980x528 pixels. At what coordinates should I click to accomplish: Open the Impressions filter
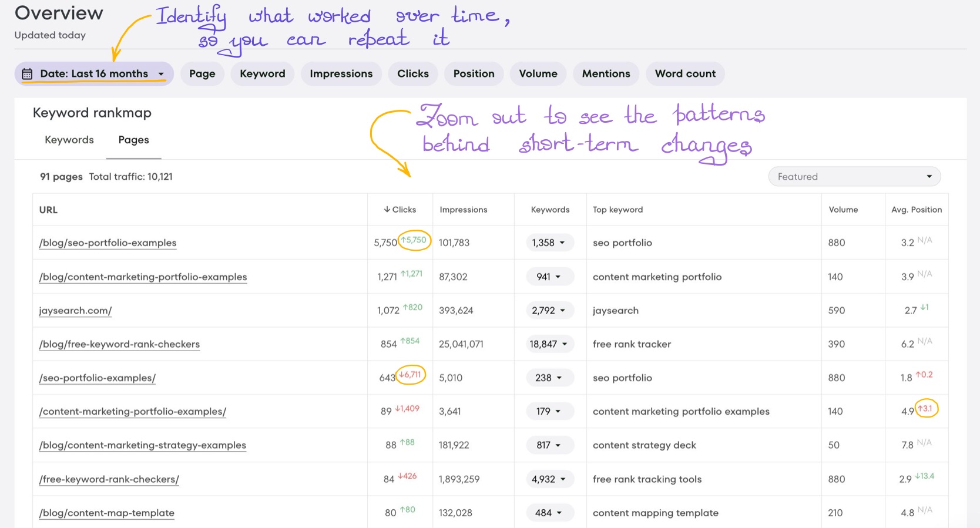(x=341, y=74)
